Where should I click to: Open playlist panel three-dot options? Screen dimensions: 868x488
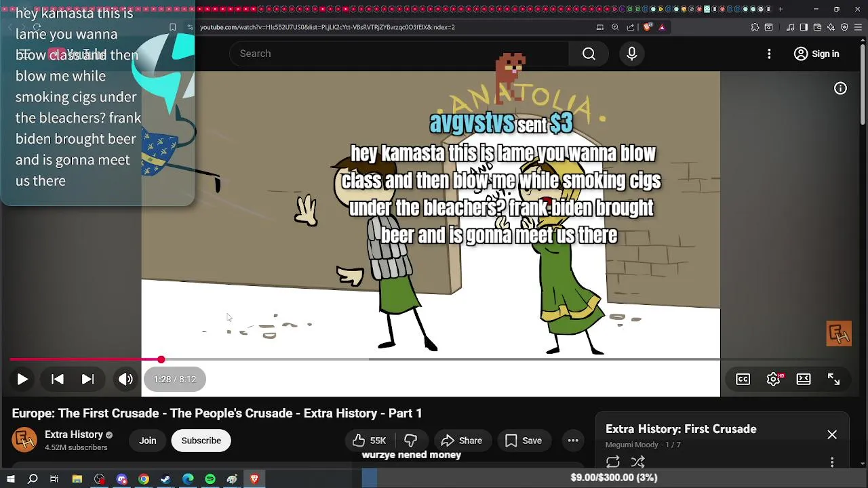click(x=832, y=462)
